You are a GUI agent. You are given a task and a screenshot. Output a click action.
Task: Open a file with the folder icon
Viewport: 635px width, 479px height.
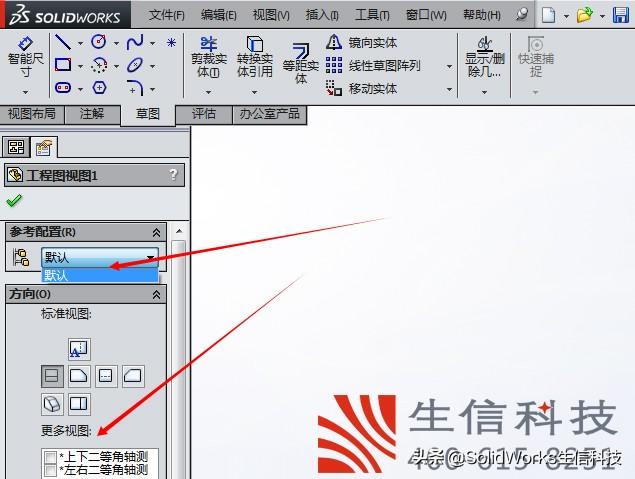(584, 15)
